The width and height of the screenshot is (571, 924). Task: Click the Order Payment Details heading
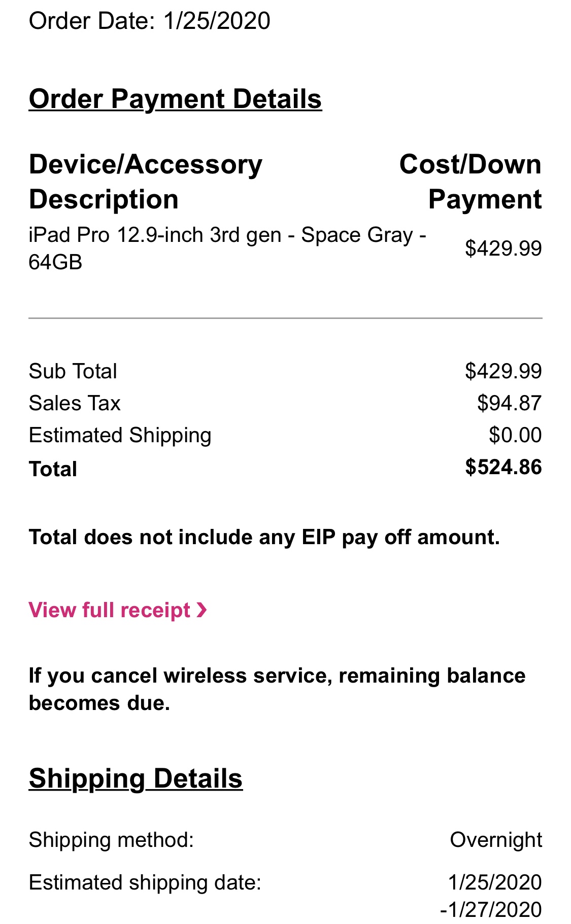coord(175,99)
